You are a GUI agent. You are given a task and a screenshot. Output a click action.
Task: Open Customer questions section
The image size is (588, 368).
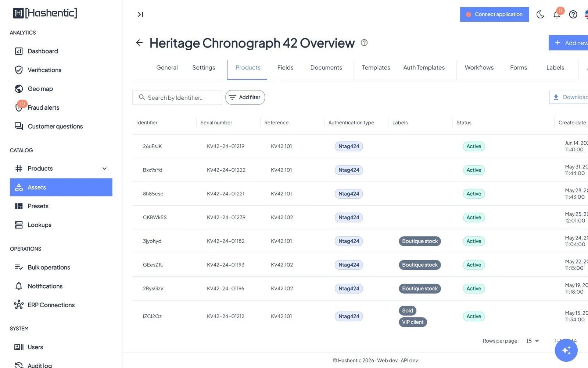[61, 126]
